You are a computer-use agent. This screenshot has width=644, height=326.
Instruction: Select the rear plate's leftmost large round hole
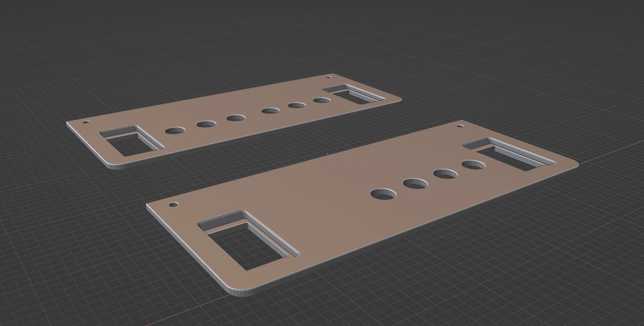click(175, 130)
